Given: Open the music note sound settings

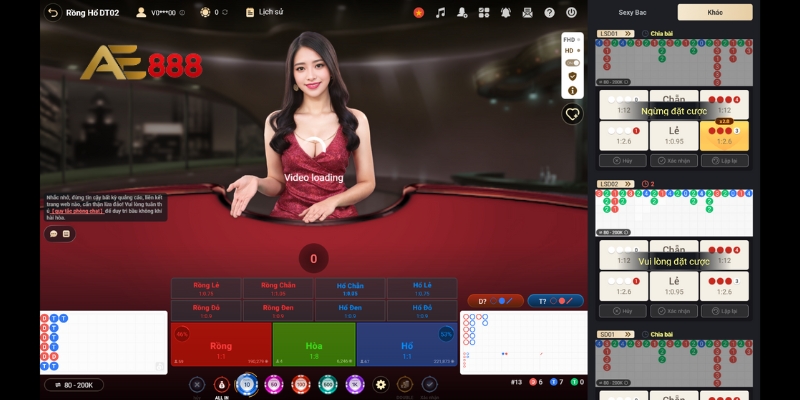Looking at the screenshot, I should (440, 13).
